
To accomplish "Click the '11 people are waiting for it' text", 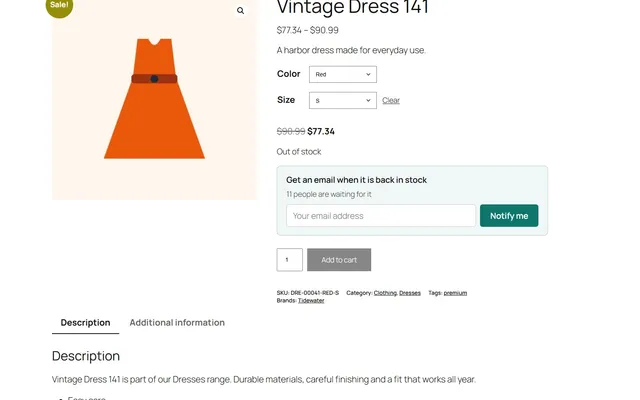I will tap(329, 194).
